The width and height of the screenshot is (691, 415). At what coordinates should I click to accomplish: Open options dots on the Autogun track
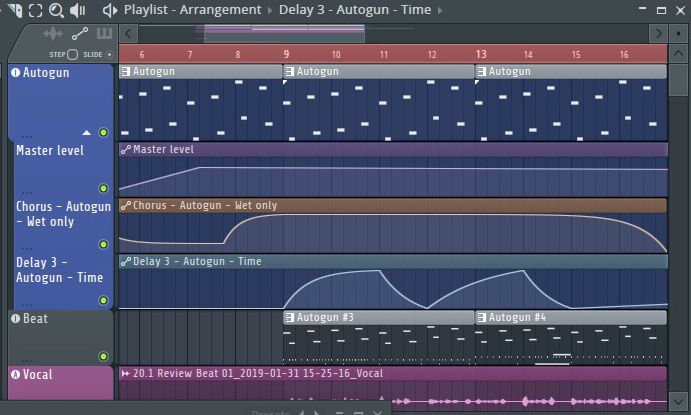(27, 136)
